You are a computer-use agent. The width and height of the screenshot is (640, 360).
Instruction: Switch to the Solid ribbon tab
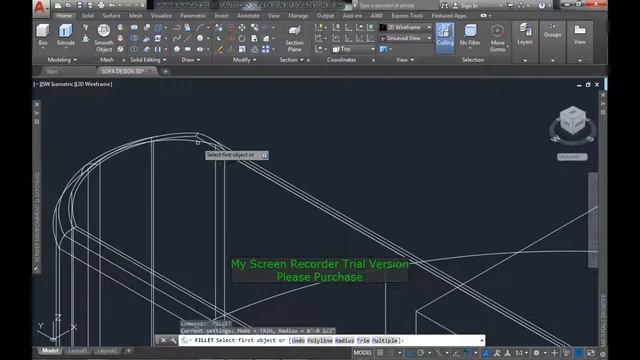[x=87, y=16]
